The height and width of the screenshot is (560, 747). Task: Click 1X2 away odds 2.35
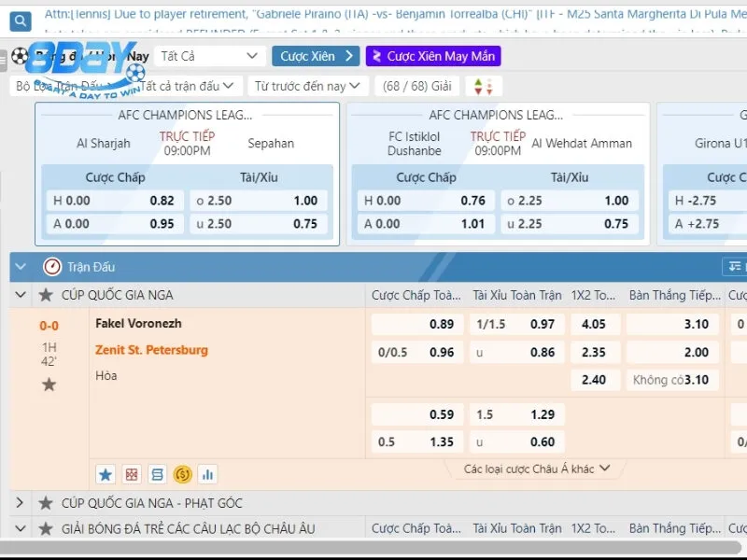[x=595, y=353]
